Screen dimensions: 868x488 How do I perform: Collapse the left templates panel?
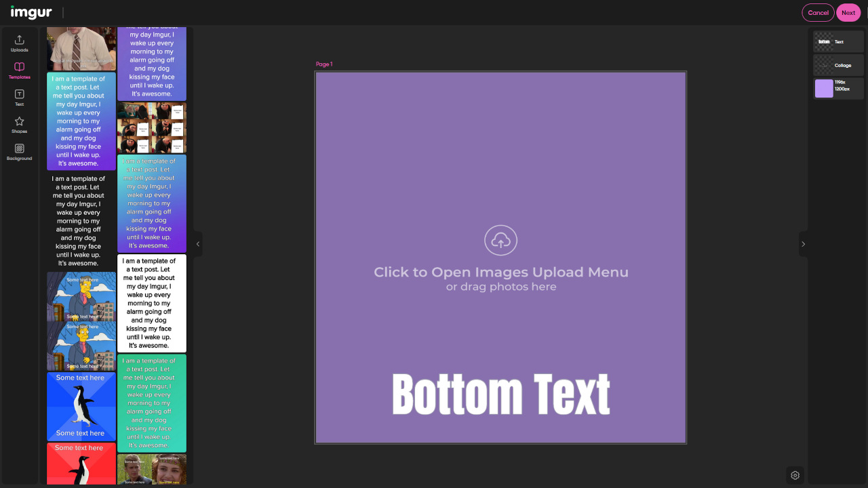pos(198,244)
